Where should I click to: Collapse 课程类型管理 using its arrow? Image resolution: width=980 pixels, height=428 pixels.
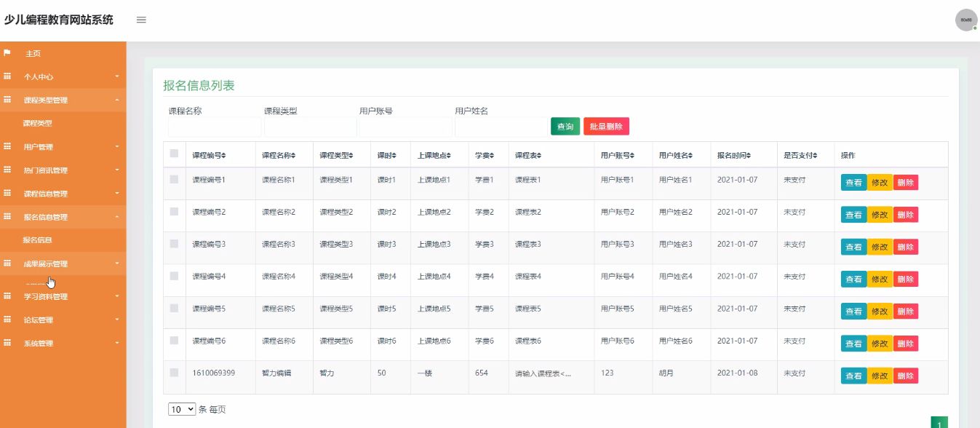click(x=116, y=100)
